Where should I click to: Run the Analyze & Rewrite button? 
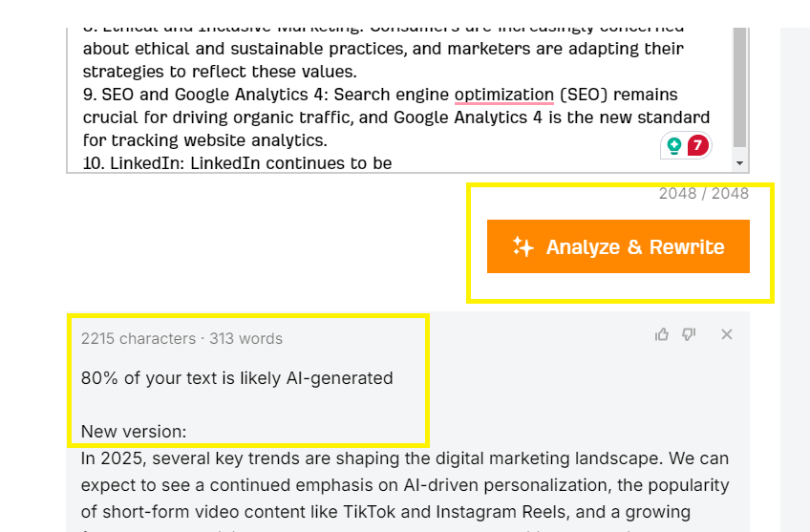click(x=618, y=246)
